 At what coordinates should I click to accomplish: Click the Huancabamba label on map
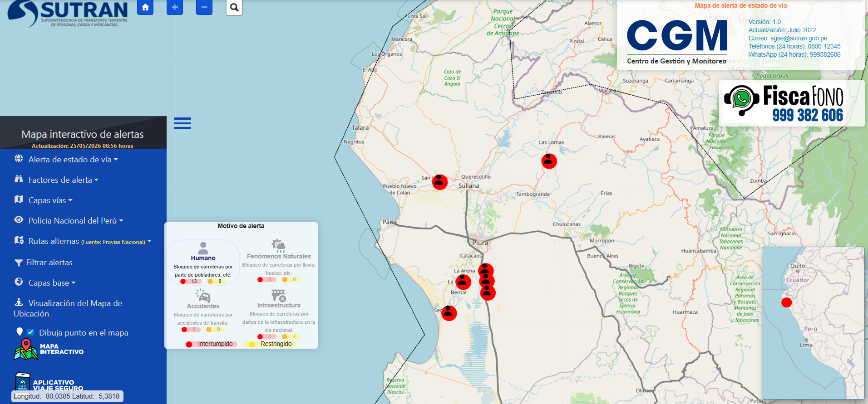(x=699, y=251)
